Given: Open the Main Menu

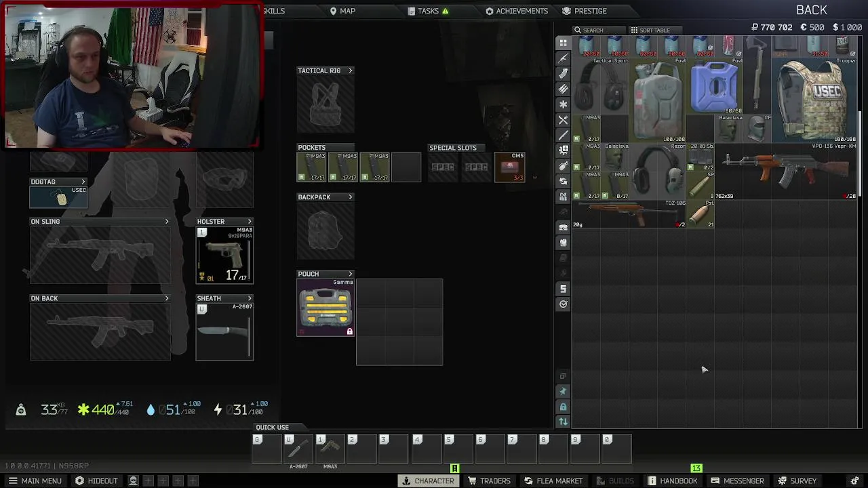Looking at the screenshot, I should tap(35, 481).
